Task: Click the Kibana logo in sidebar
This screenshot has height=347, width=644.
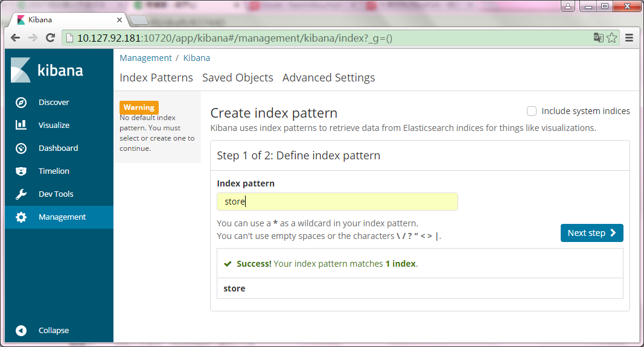Action: 47,70
